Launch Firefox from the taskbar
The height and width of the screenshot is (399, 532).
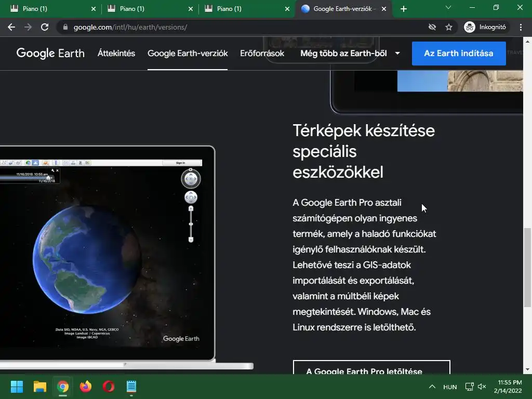[x=86, y=387]
